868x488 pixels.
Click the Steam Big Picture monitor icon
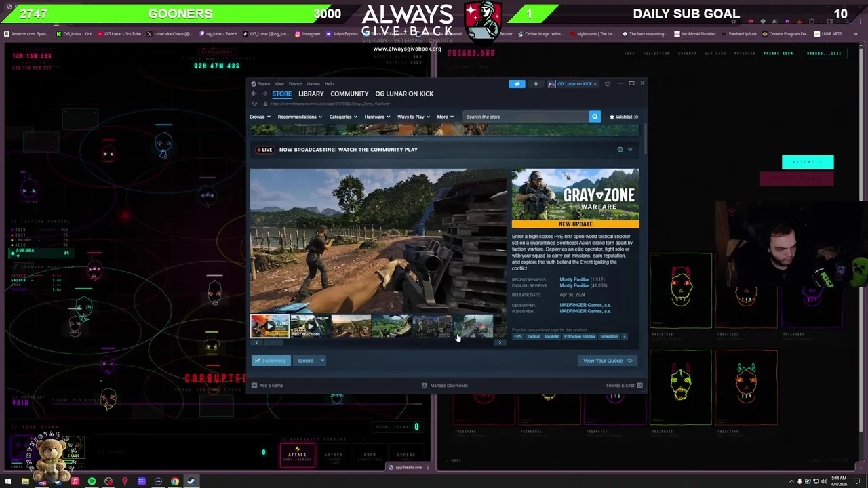click(x=607, y=84)
